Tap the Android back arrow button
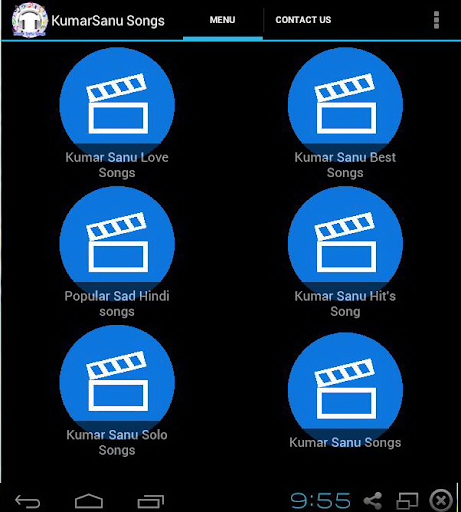 pyautogui.click(x=28, y=501)
